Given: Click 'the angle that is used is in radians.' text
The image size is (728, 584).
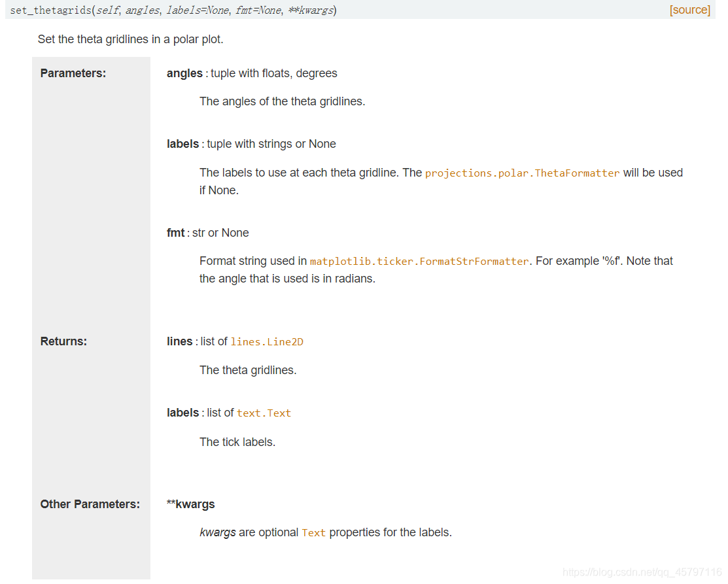Looking at the screenshot, I should [x=287, y=279].
